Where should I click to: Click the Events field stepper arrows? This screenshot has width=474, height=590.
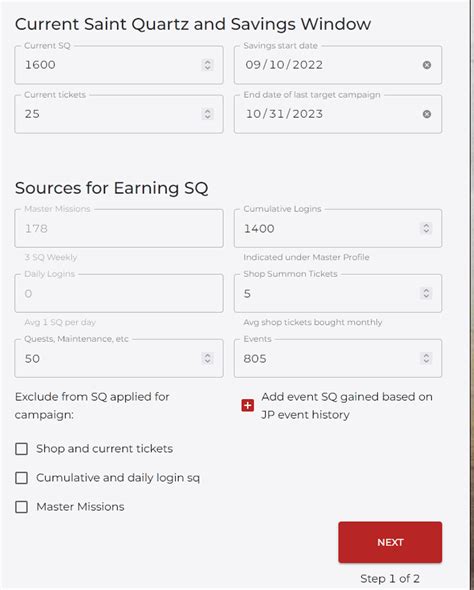point(426,358)
